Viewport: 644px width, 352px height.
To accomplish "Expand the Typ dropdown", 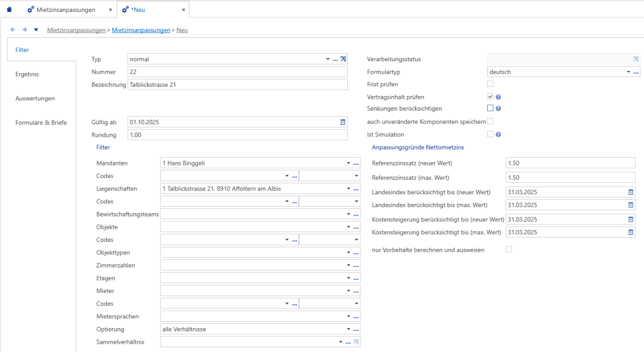I will (x=328, y=59).
